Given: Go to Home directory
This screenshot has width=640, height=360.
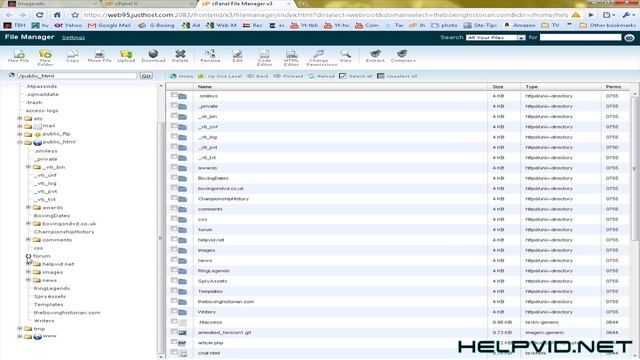Looking at the screenshot, I should pyautogui.click(x=181, y=76).
